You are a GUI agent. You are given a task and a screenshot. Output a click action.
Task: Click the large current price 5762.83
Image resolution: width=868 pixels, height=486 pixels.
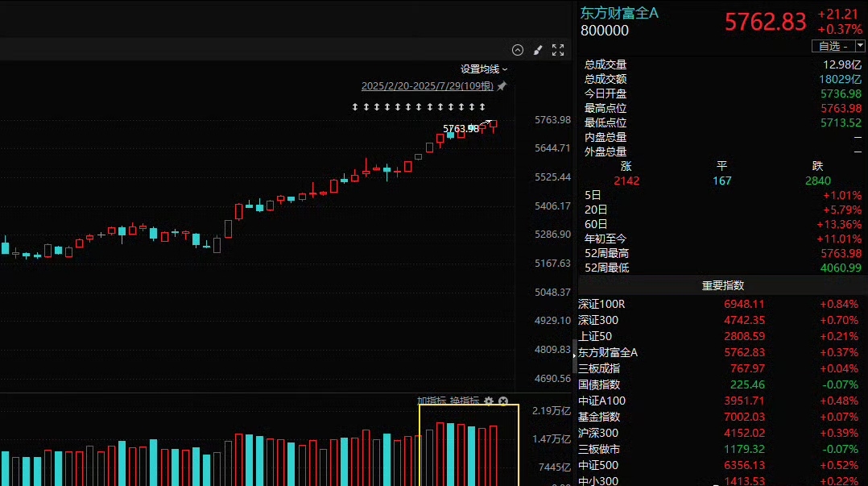[x=766, y=23]
